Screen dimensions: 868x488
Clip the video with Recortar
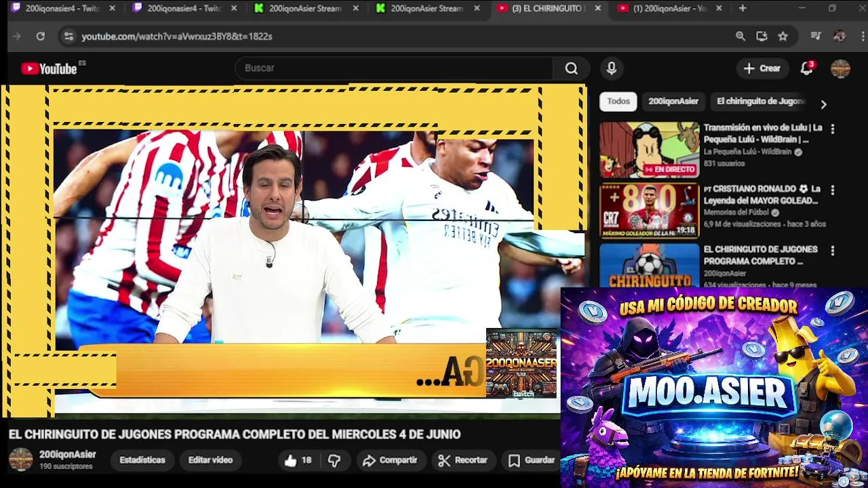(462, 460)
